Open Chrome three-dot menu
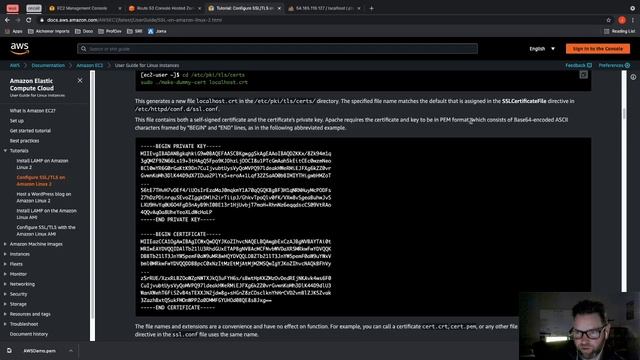Screen dimensions: 640x360 click(x=633, y=20)
